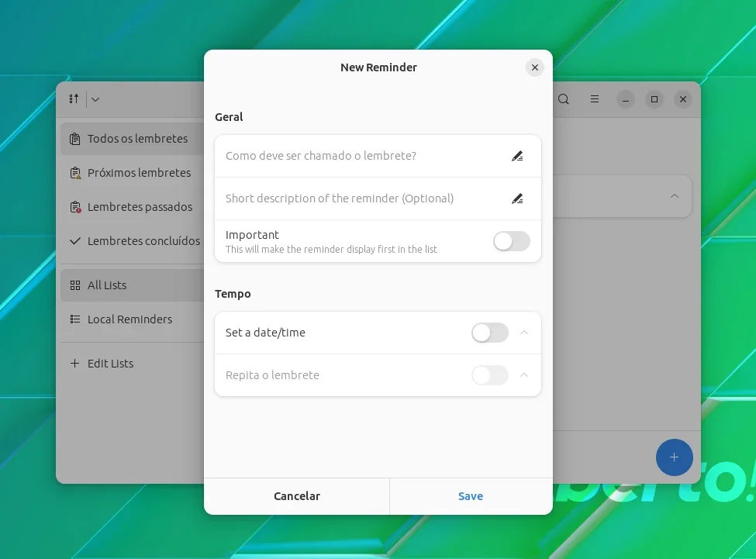Click the Próximos lembretes warning clipboard icon
The image size is (756, 559).
click(75, 173)
